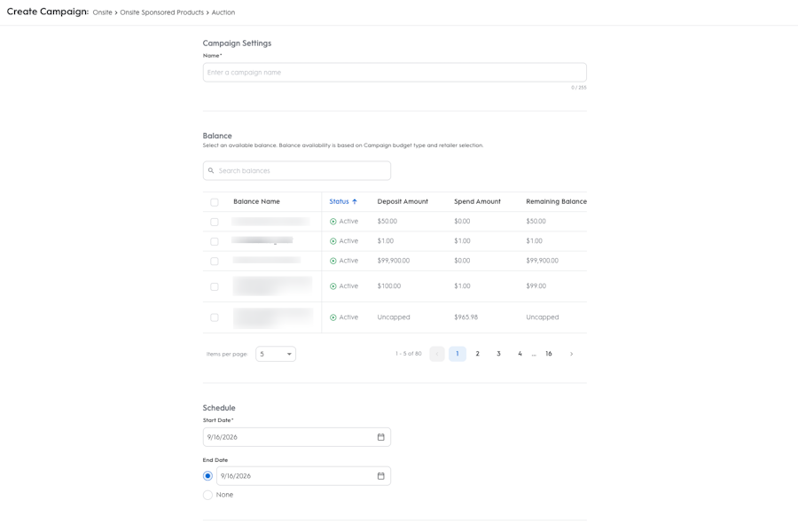The width and height of the screenshot is (798, 532).
Task: Click the previous page chevron button
Action: pyautogui.click(x=437, y=354)
